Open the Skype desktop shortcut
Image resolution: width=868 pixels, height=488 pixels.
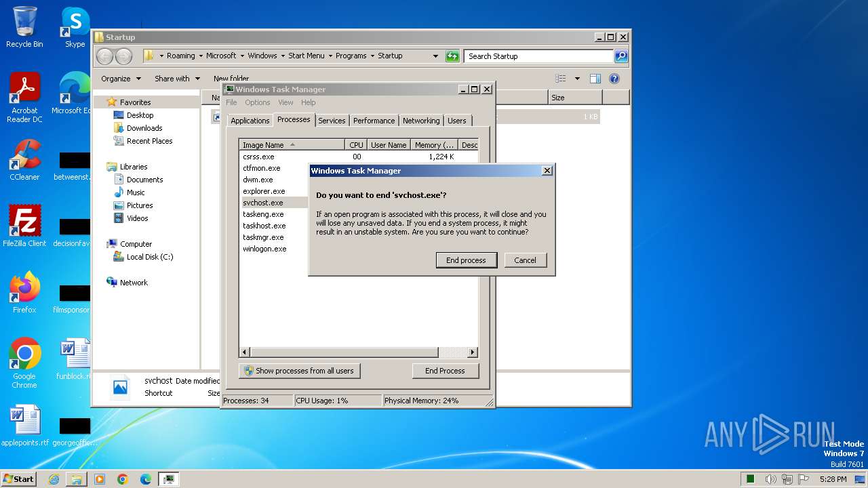click(x=75, y=27)
